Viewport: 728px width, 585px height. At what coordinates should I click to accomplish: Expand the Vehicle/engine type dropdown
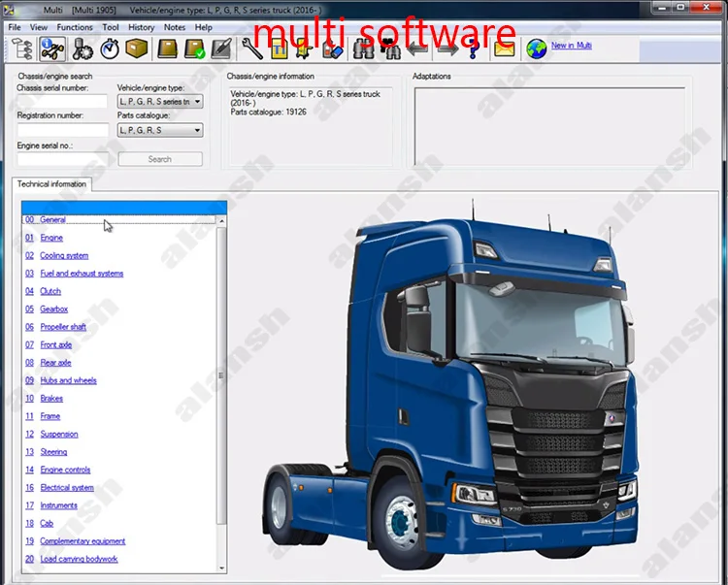click(x=160, y=101)
